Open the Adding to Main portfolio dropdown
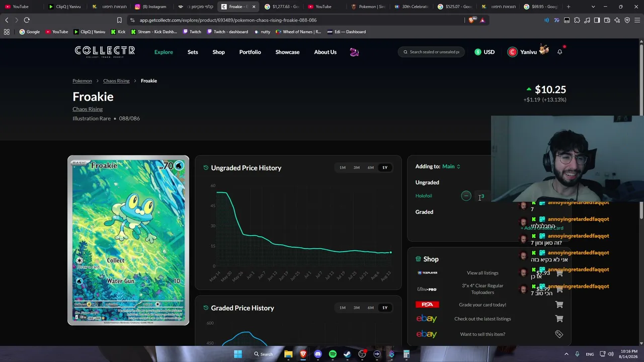The height and width of the screenshot is (362, 644). click(x=451, y=166)
